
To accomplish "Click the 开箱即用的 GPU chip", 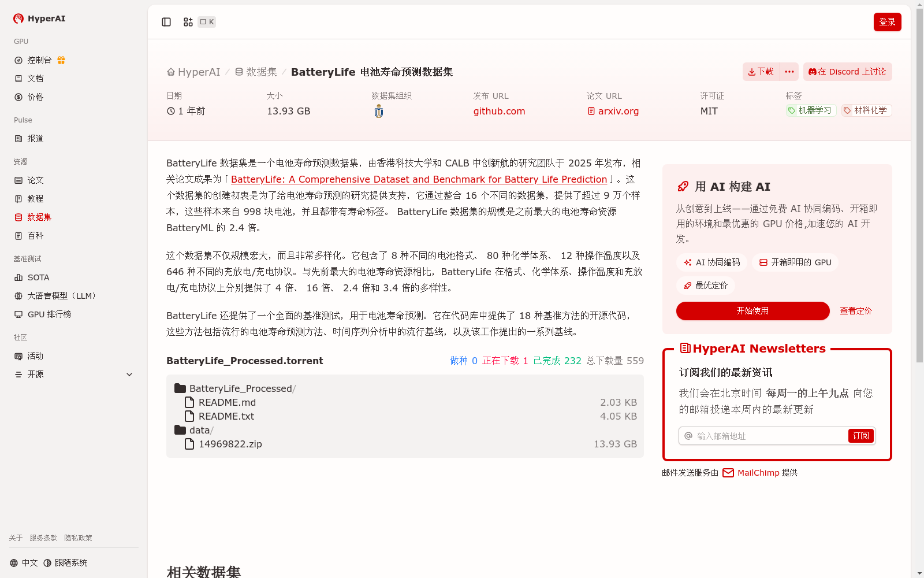I will 795,262.
